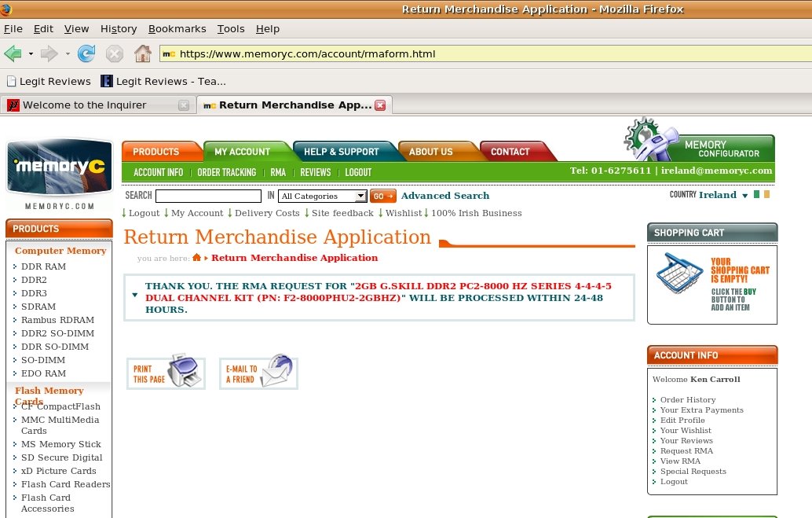
Task: Open the Bookmarks menu
Action: [x=177, y=29]
